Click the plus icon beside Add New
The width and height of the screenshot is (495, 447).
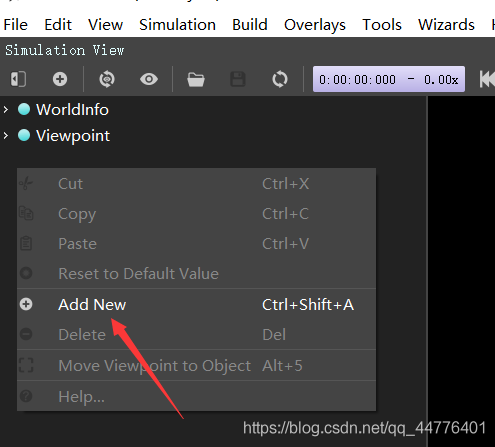26,304
